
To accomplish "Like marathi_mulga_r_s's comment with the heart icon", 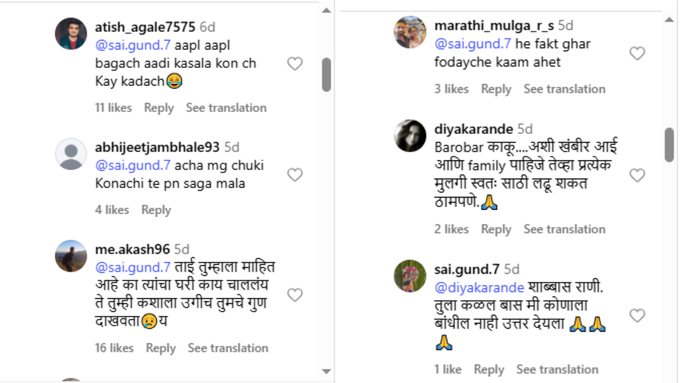I will (x=637, y=53).
